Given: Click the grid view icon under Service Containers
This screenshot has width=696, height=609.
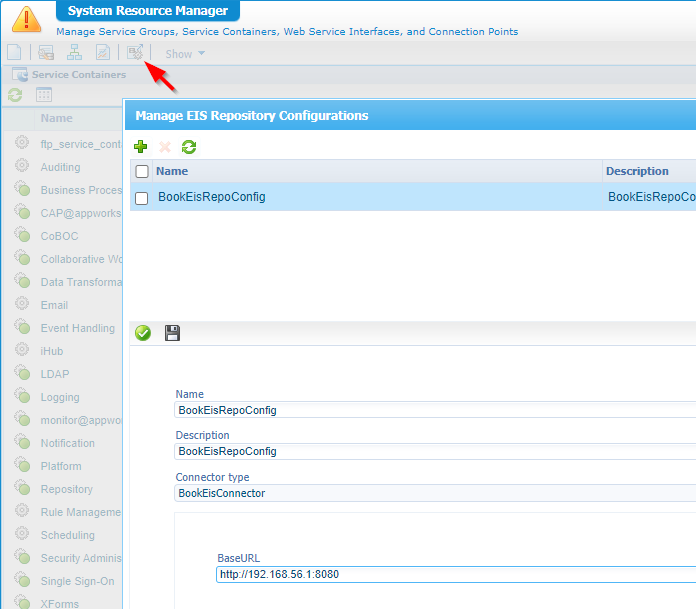Looking at the screenshot, I should point(44,95).
